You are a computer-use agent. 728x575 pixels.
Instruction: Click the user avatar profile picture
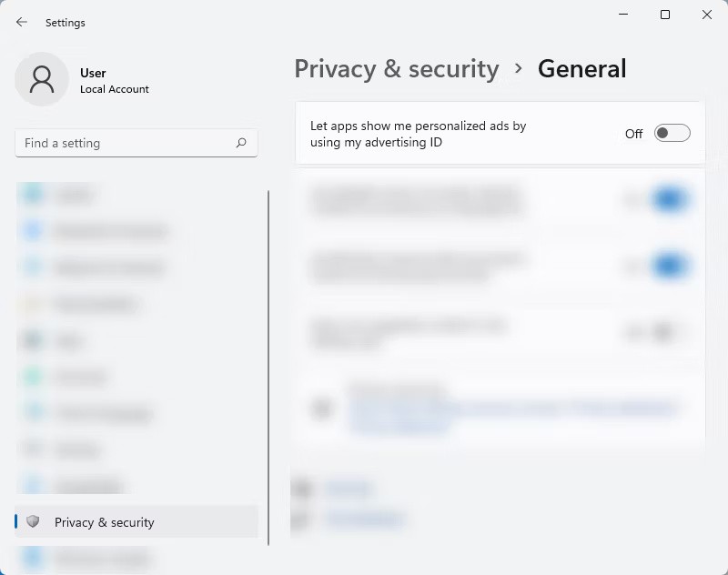pos(42,79)
